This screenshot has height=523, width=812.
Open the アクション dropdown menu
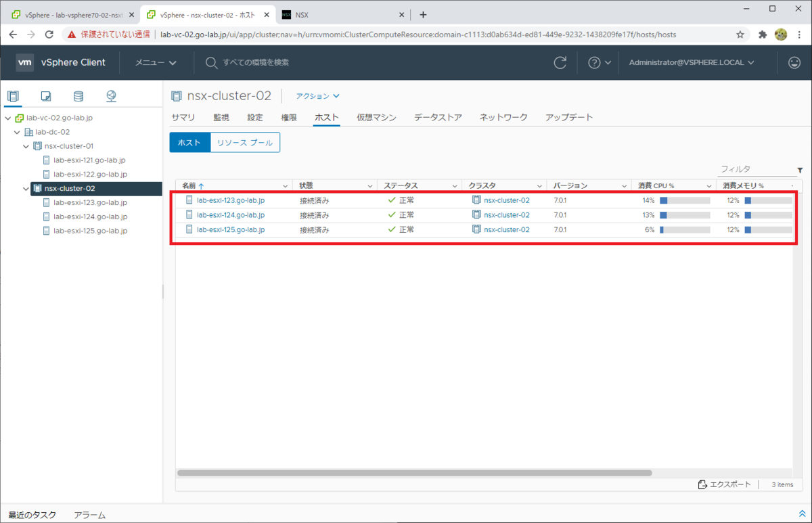point(317,96)
